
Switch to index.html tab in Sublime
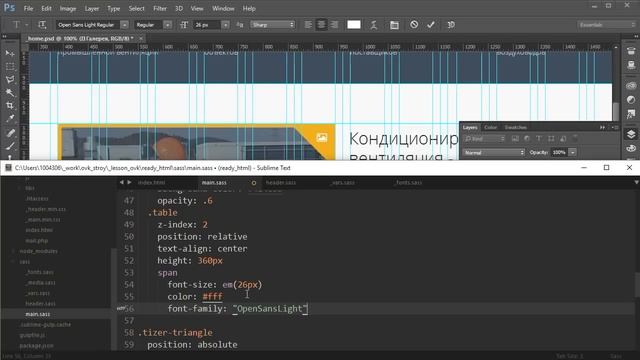pos(151,182)
